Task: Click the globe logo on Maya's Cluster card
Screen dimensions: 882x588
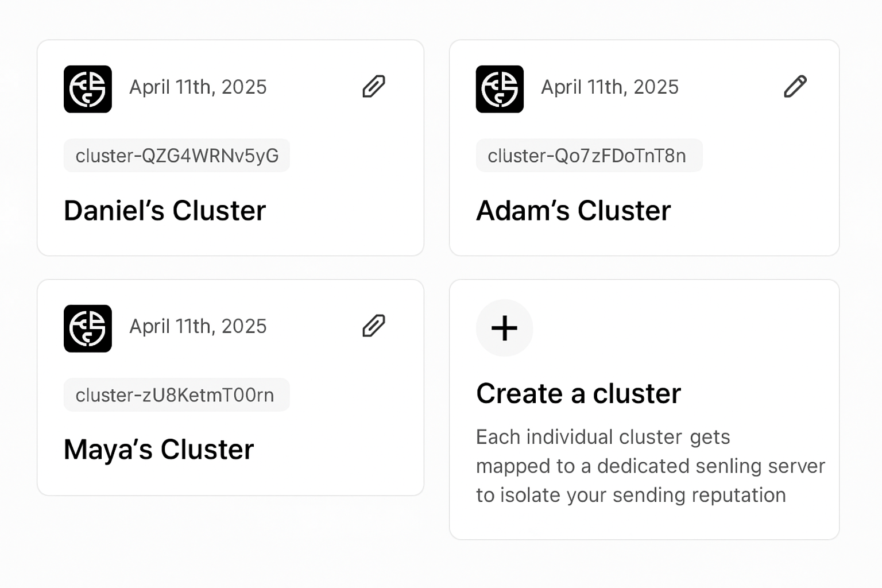Action: [88, 328]
